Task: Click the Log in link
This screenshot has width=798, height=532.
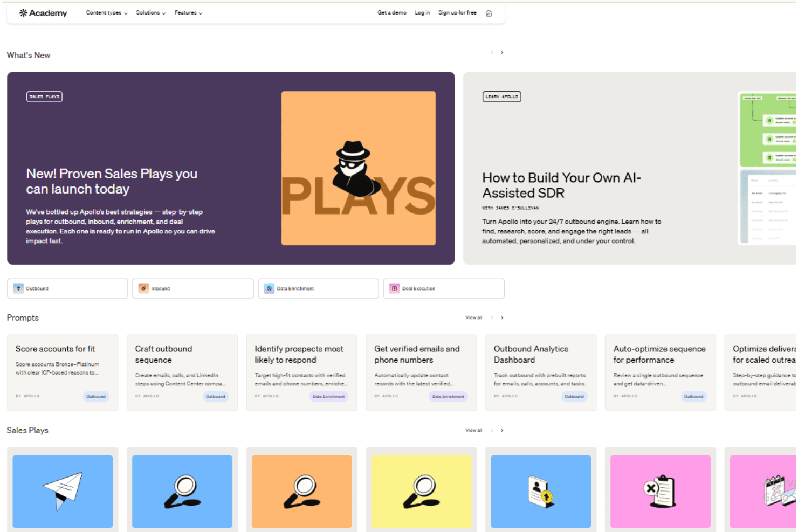Action: (422, 13)
